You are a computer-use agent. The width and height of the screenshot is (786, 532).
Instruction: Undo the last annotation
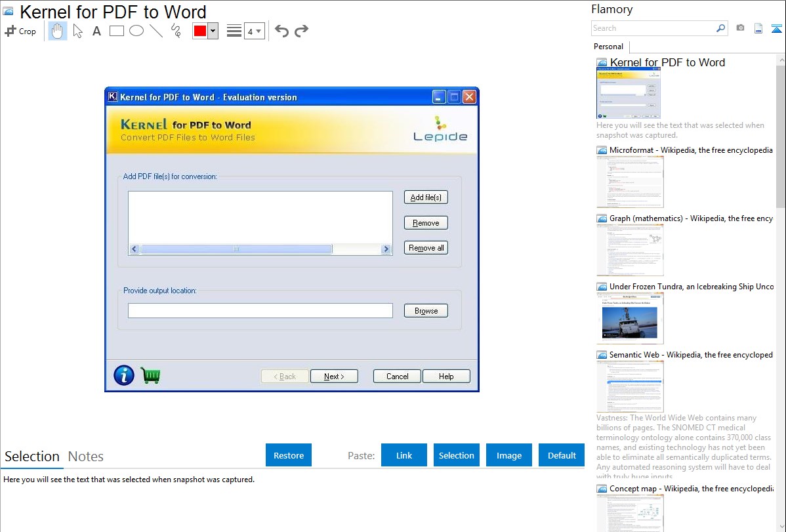(x=281, y=31)
